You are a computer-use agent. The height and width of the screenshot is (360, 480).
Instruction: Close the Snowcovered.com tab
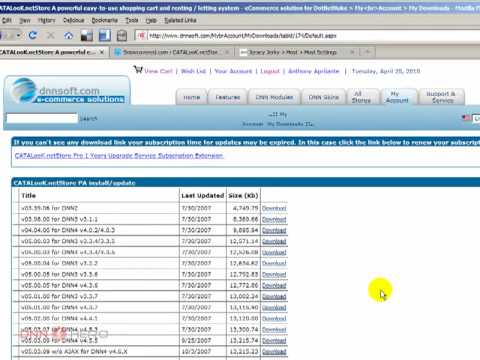[x=227, y=52]
